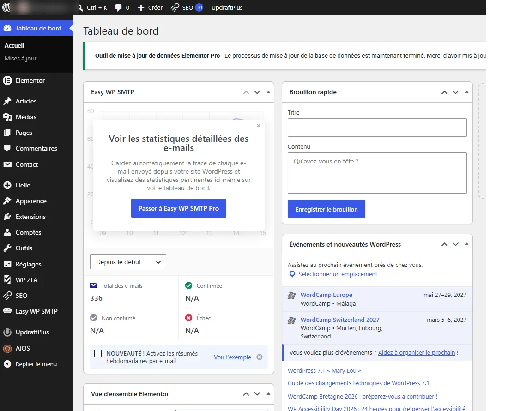Toggle the Brouillon rapide panel
532x411 pixels.
467,92
